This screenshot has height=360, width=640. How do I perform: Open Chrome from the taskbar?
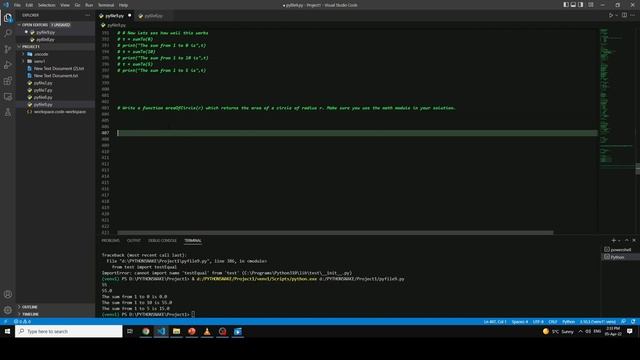pyautogui.click(x=146, y=331)
